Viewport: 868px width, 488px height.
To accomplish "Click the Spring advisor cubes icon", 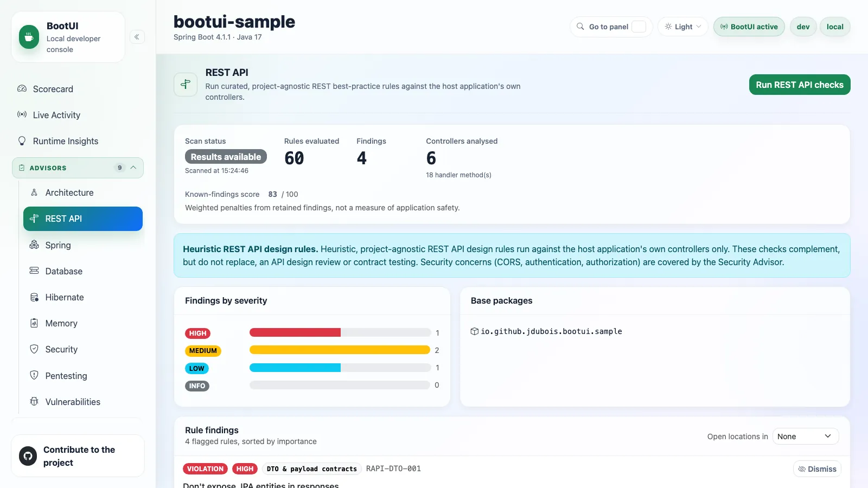I will tap(34, 245).
